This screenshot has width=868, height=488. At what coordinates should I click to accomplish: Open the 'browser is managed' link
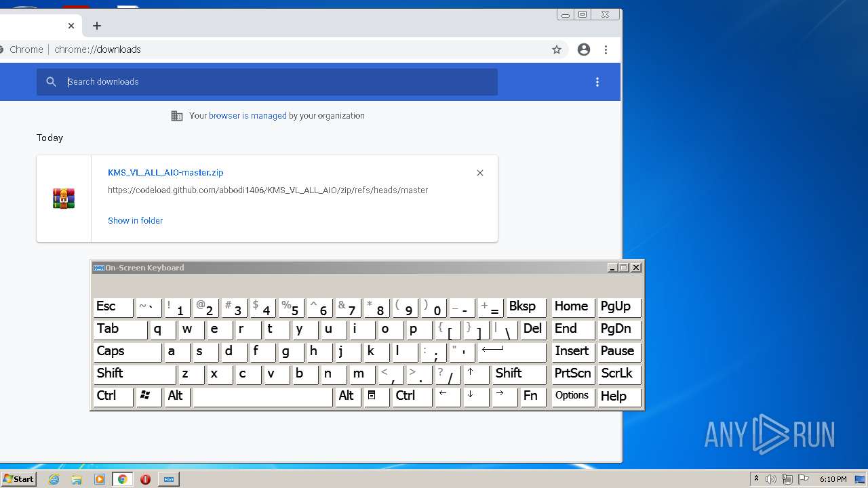(248, 116)
